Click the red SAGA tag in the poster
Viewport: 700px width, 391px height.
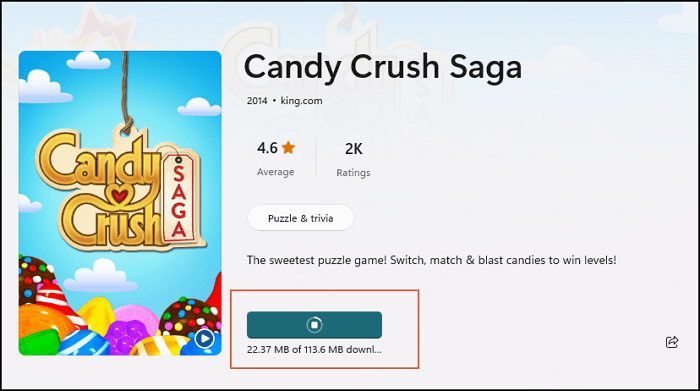[x=179, y=200]
